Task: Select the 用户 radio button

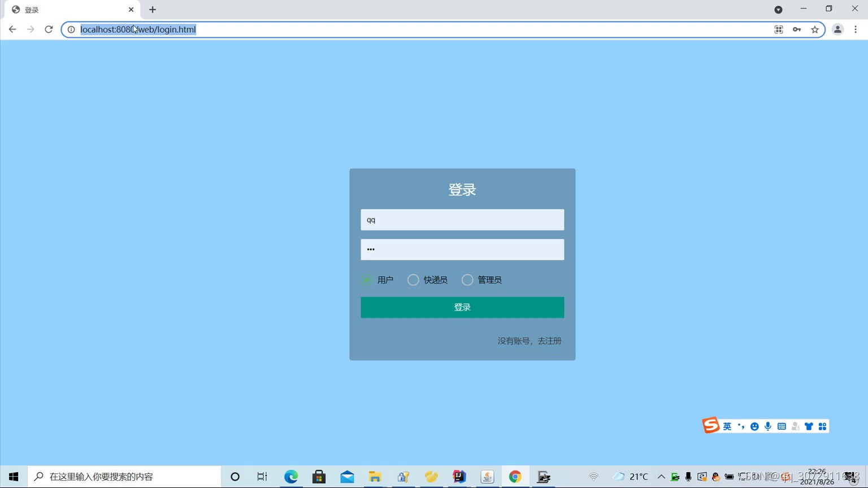Action: (x=367, y=280)
